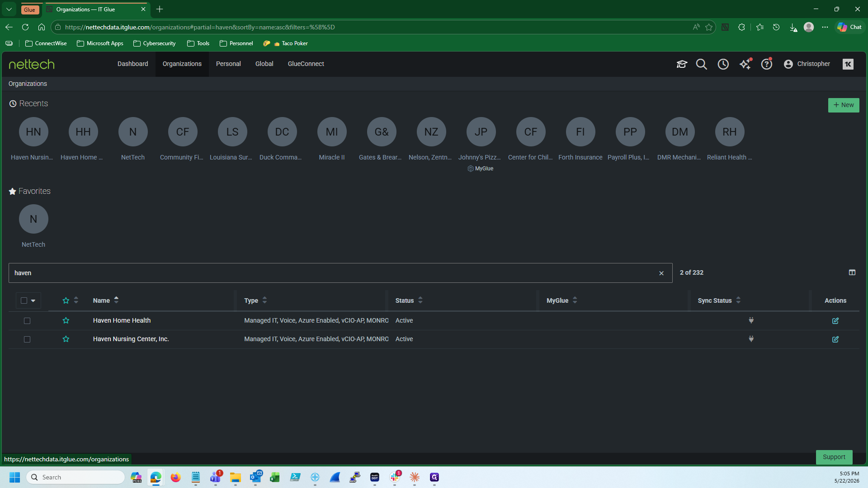The image size is (868, 488).
Task: Open the AI sparkle assistant icon
Action: (745, 64)
